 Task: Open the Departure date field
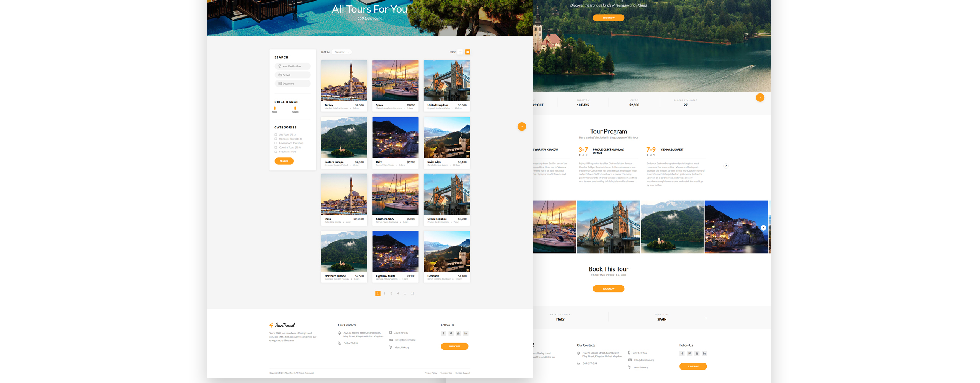click(292, 83)
